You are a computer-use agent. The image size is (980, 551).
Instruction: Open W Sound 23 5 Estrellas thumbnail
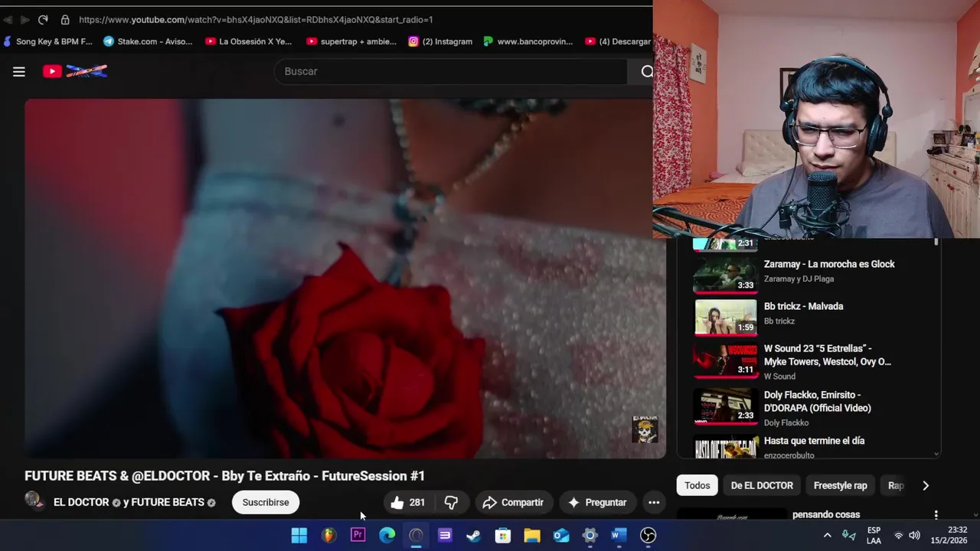point(725,360)
